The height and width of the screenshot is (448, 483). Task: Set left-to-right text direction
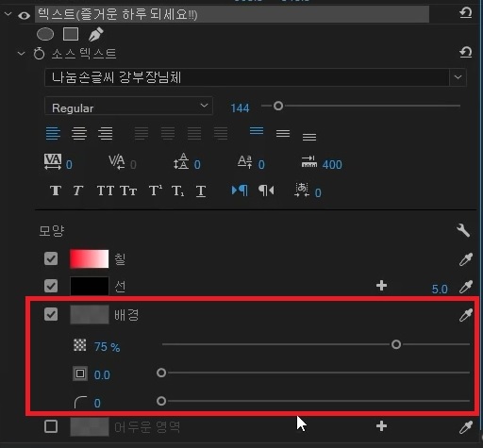[240, 191]
